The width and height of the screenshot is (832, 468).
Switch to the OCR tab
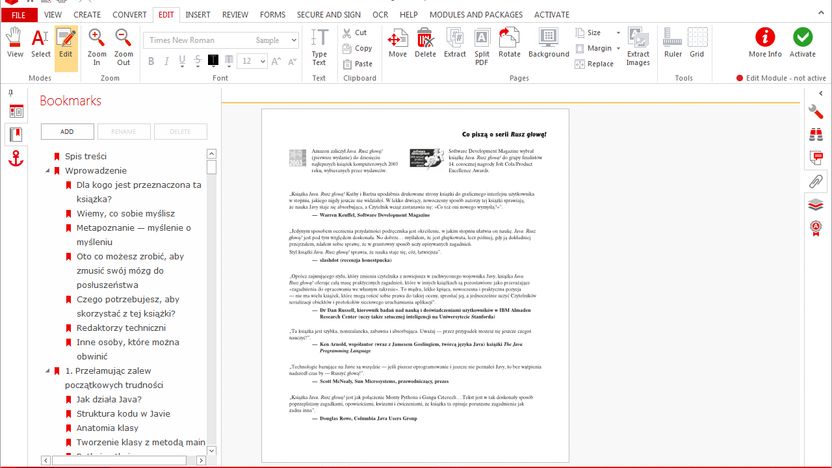pyautogui.click(x=380, y=15)
